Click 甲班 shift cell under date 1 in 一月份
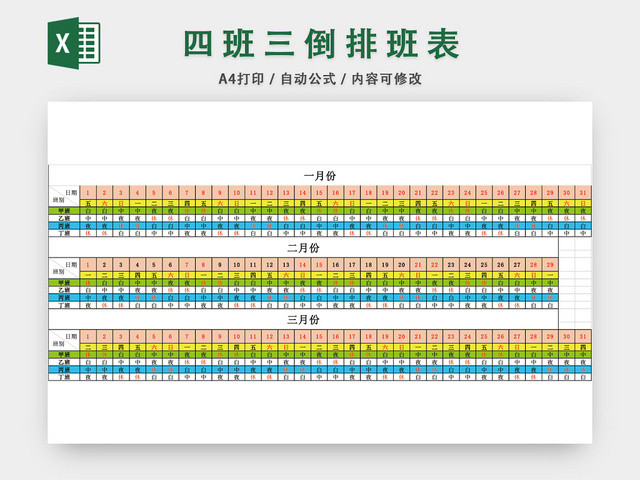640x480 pixels. (x=88, y=211)
